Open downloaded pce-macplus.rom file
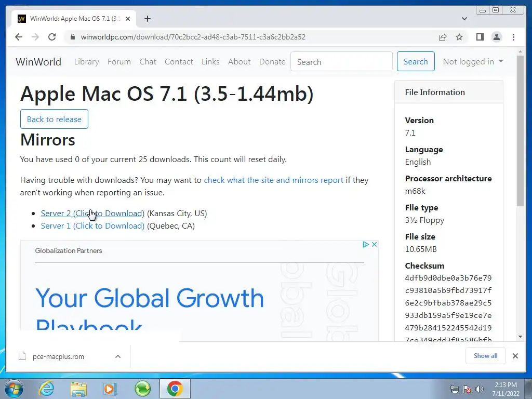Screen dimensions: 532x399 (58, 356)
